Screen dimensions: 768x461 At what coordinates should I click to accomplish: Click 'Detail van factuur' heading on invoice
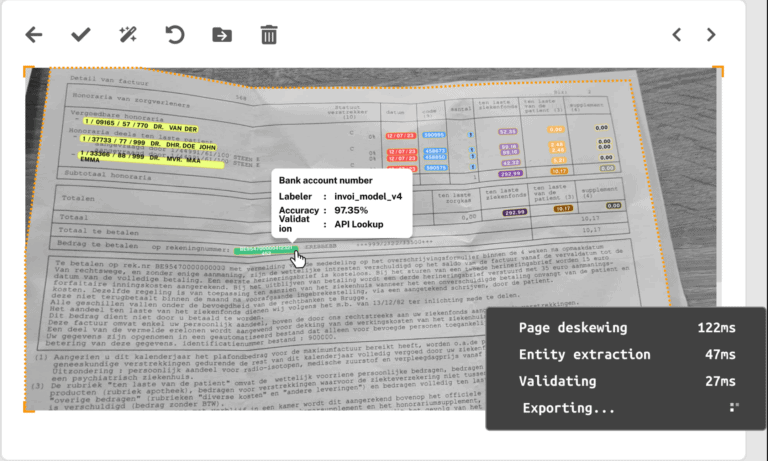point(109,80)
